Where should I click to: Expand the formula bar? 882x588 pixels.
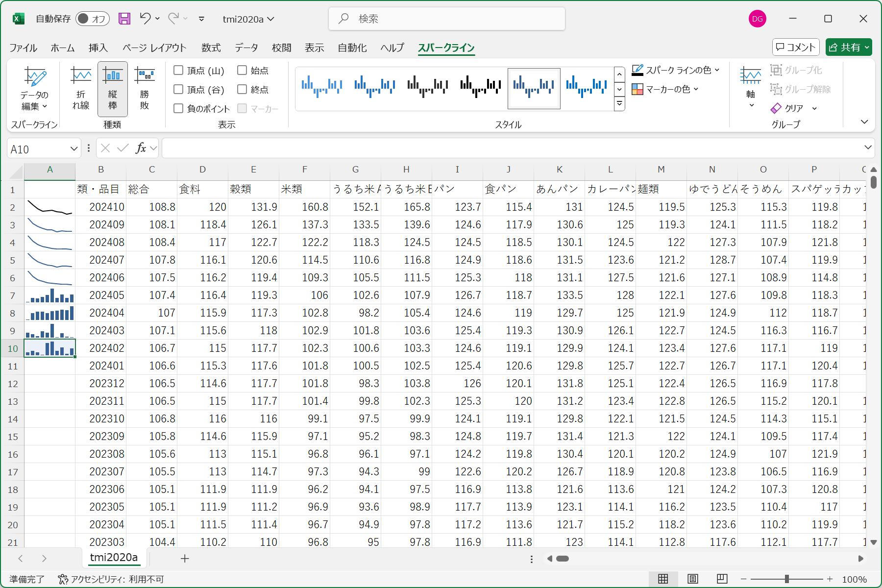(868, 147)
